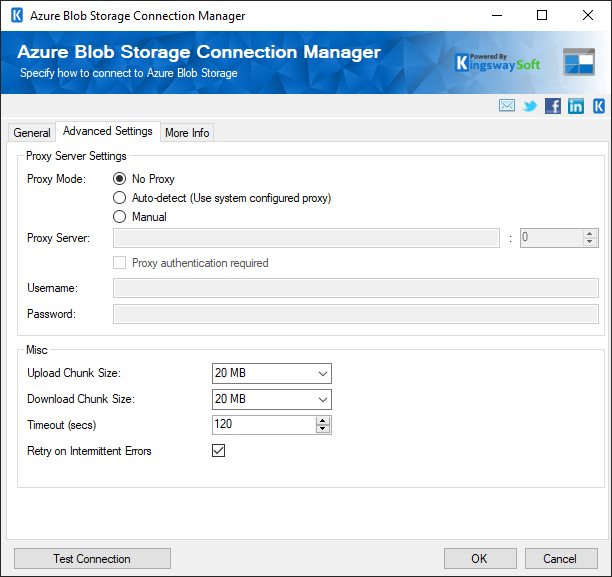This screenshot has height=577, width=612.
Task: Confirm with the OK button
Action: (480, 559)
